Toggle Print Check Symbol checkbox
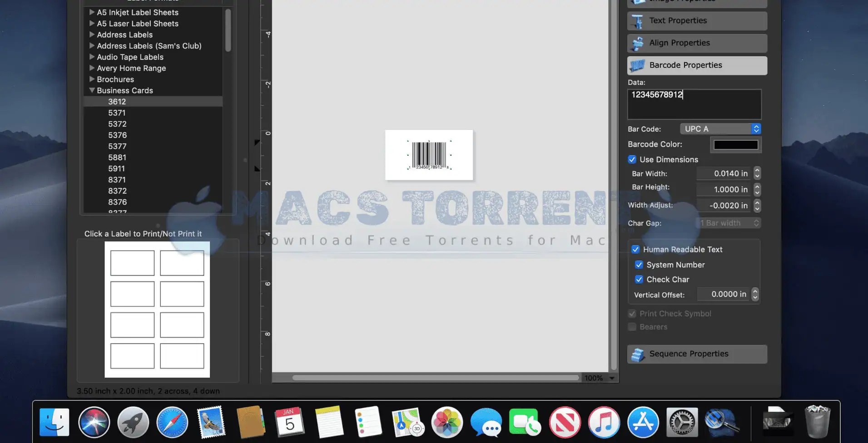Image resolution: width=868 pixels, height=443 pixels. 632,314
